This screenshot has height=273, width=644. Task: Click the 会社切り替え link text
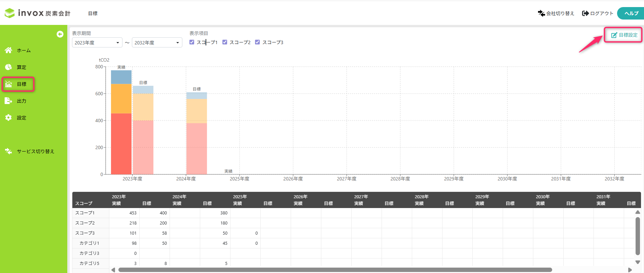pos(560,13)
